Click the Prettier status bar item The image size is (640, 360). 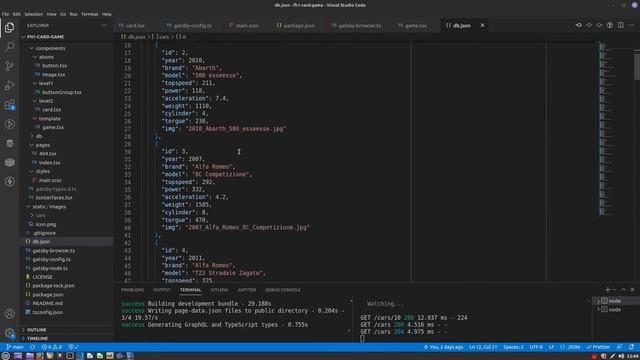598,347
